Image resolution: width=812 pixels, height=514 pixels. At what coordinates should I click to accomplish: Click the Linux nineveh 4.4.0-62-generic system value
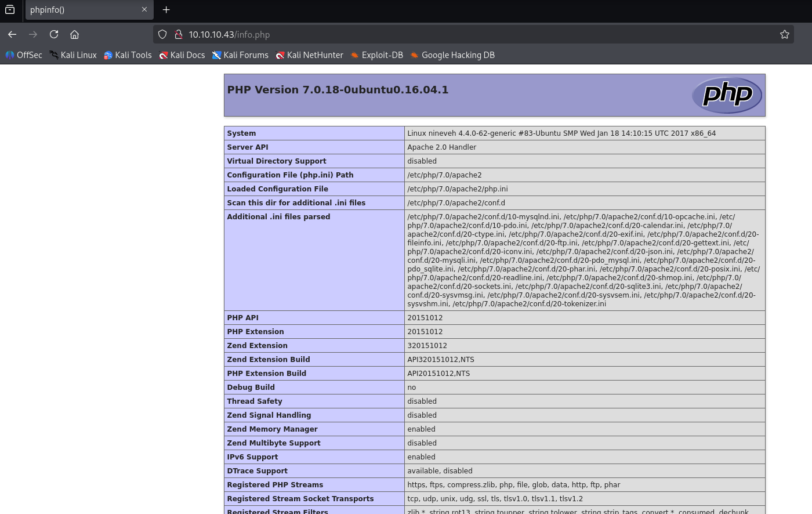coord(561,133)
